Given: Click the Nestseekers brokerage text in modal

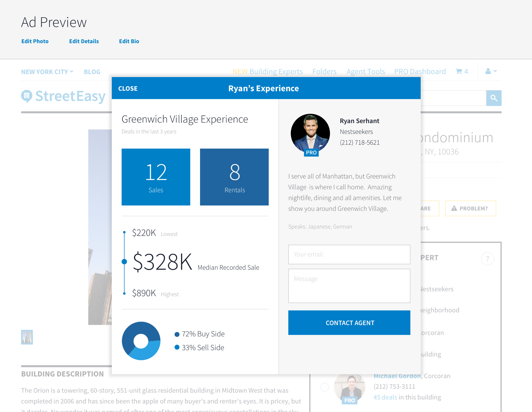Looking at the screenshot, I should [356, 132].
